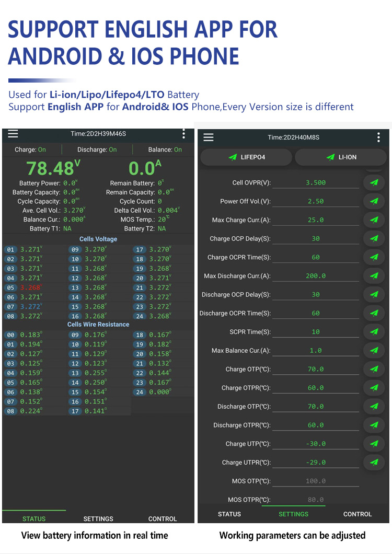This screenshot has height=554, width=392.
Task: Switch to SETTINGS tab on status screen
Action: click(98, 518)
